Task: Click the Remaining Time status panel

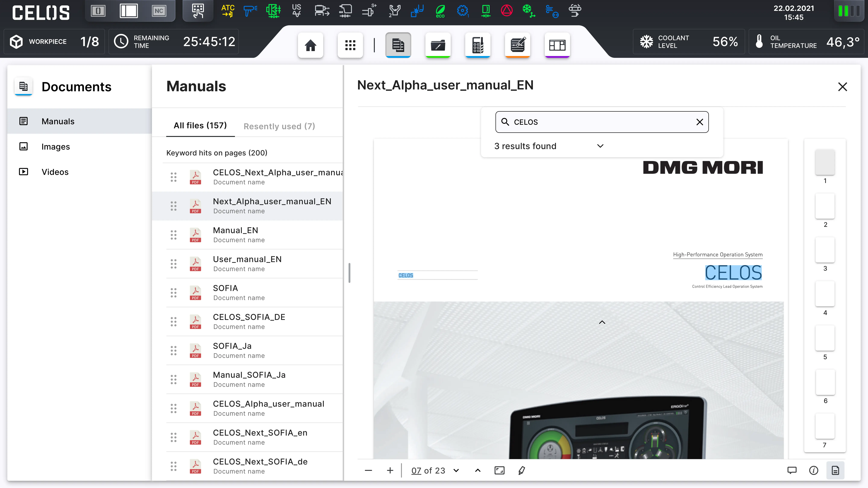Action: click(174, 42)
